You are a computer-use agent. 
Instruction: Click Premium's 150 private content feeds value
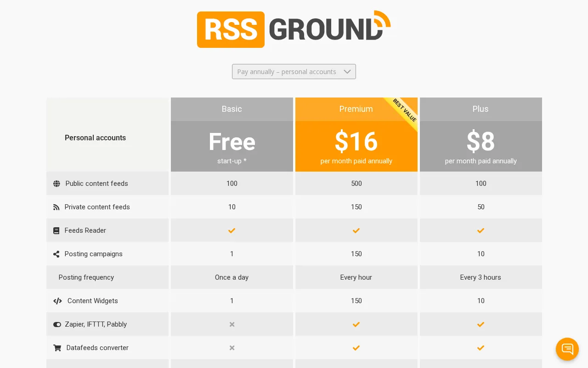coord(356,207)
